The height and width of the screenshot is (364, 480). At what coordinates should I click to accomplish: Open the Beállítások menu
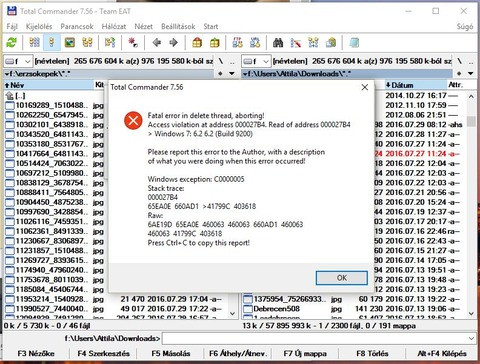point(178,26)
